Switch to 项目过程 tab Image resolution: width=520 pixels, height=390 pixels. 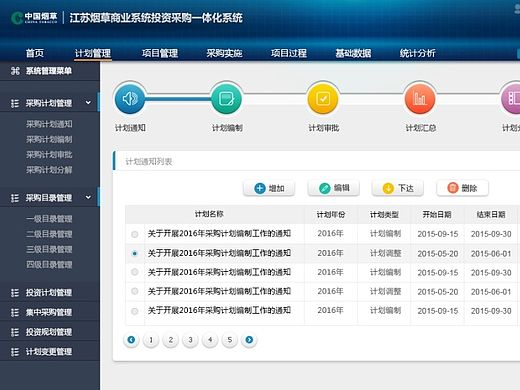pos(289,53)
